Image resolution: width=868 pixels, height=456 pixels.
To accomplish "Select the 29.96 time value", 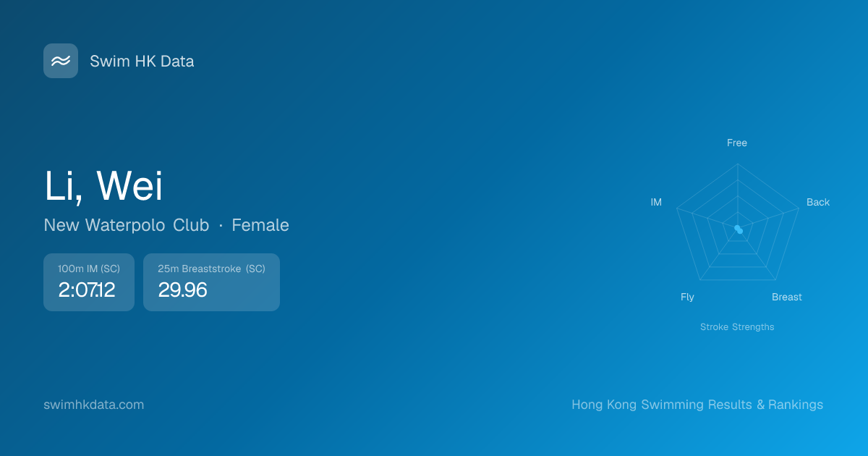I will point(182,290).
